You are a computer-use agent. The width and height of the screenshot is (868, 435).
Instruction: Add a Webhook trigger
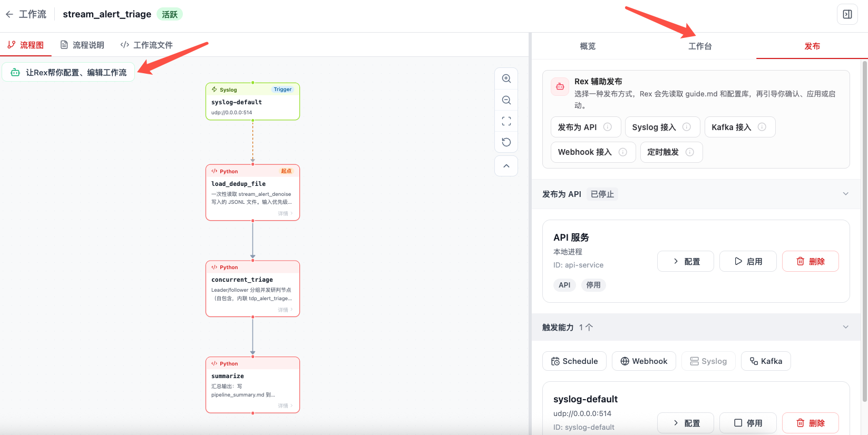(x=644, y=361)
